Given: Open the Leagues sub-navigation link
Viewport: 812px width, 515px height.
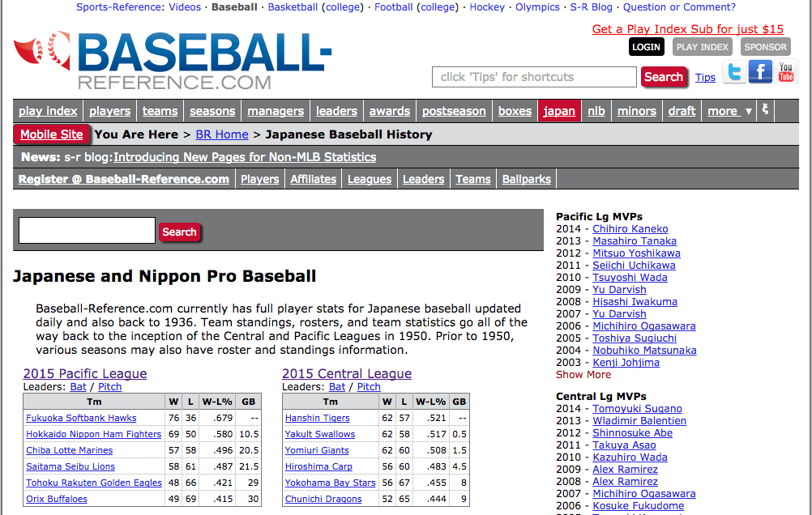Looking at the screenshot, I should [x=370, y=179].
